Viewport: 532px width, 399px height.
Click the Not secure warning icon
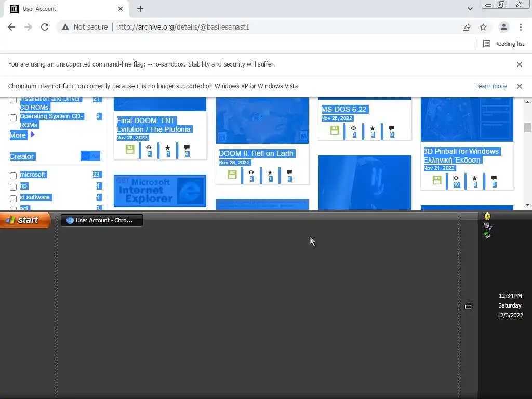click(x=65, y=27)
